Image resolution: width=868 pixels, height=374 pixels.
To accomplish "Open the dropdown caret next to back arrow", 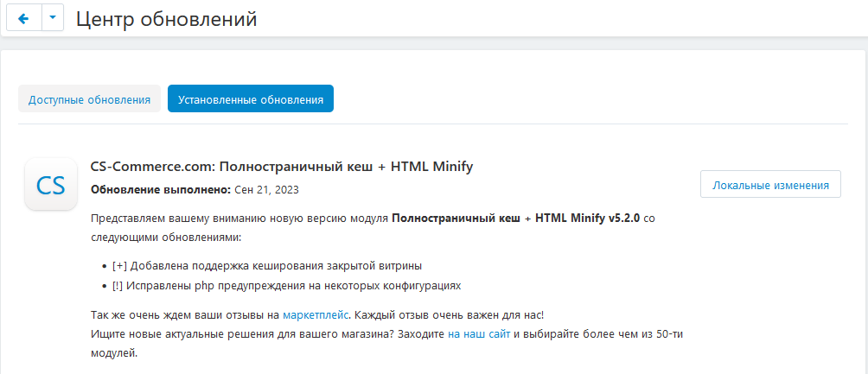I will pos(53,18).
